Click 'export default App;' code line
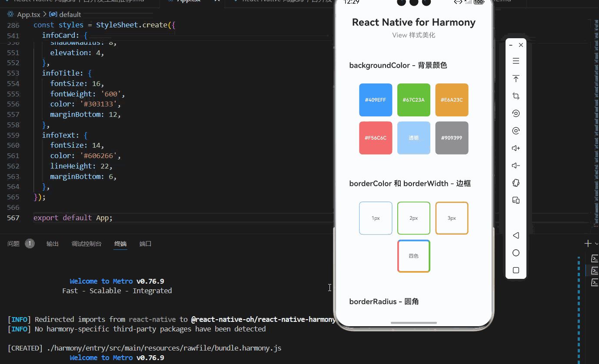This screenshot has height=364, width=599. pyautogui.click(x=73, y=218)
